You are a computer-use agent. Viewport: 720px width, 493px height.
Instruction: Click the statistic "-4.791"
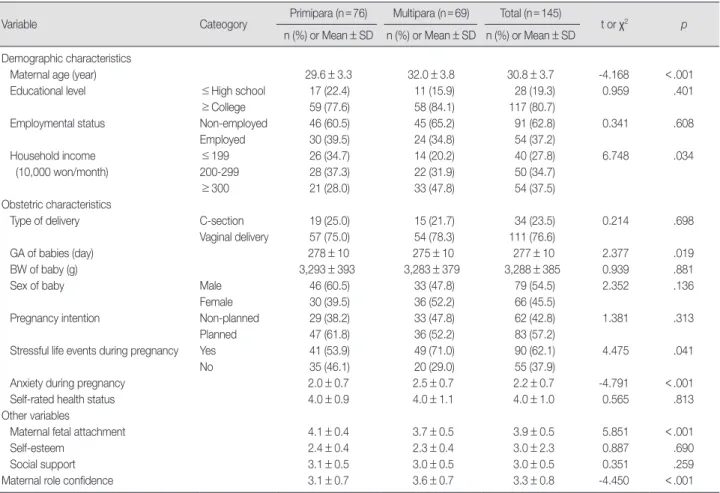pyautogui.click(x=614, y=383)
